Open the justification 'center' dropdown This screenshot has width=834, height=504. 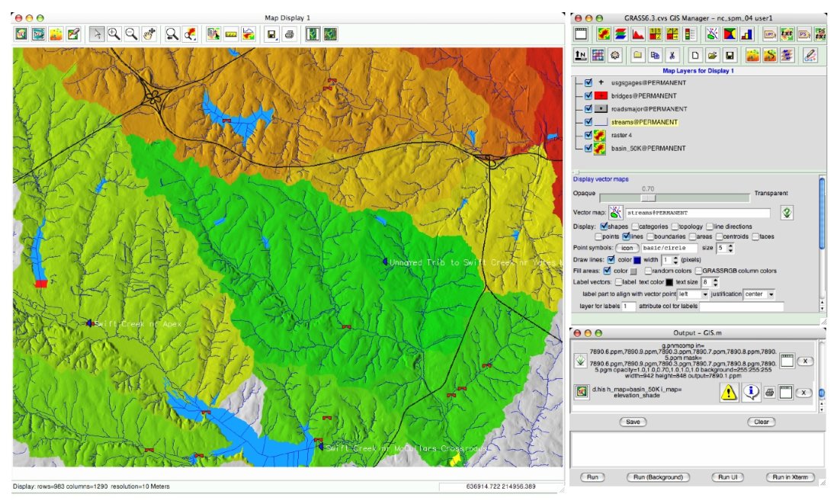[760, 294]
